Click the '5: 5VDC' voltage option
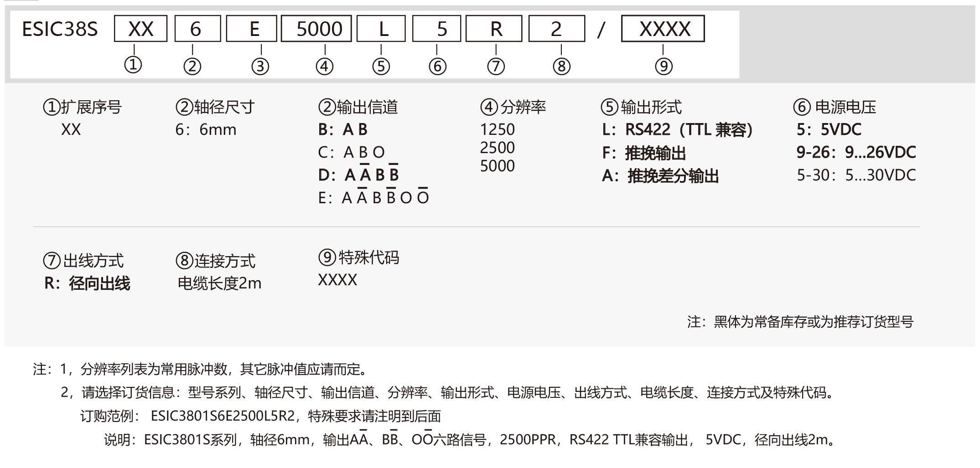This screenshot has height=468, width=980. 829,130
